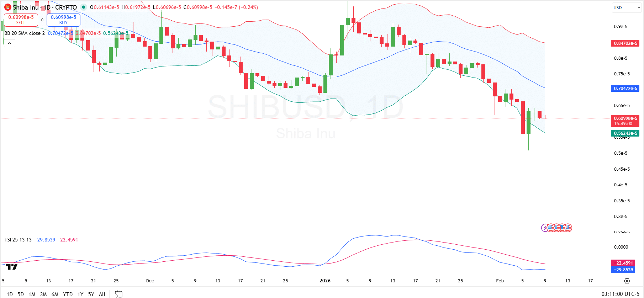Click the 2026 label on time axis
Image resolution: width=644 pixels, height=298 pixels.
click(x=325, y=281)
